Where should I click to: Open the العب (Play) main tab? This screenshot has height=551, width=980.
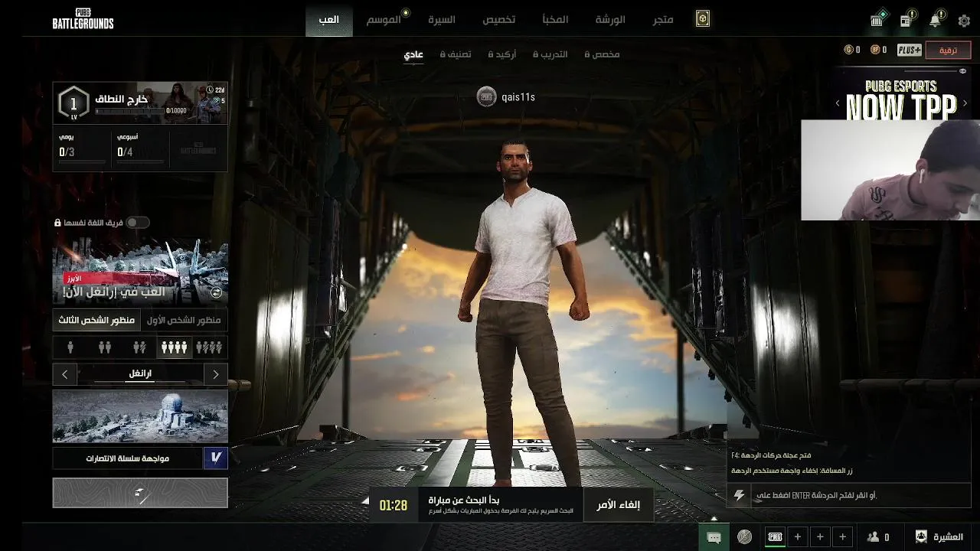coord(329,19)
